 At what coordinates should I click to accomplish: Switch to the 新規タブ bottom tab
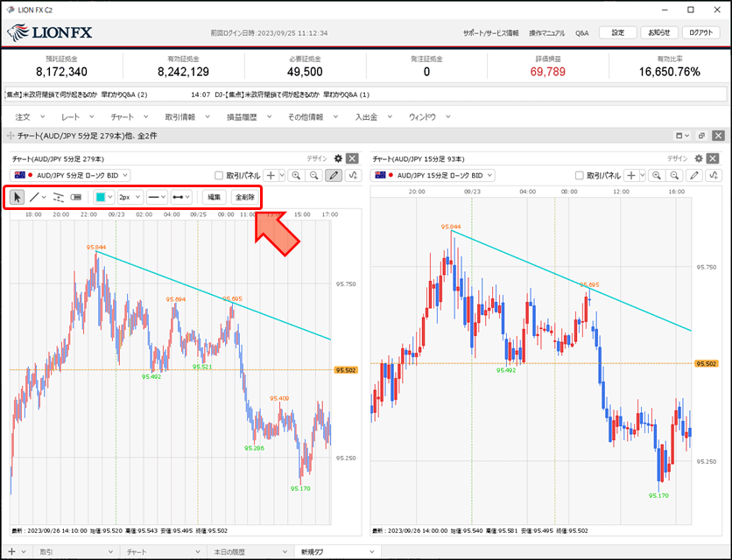(337, 551)
